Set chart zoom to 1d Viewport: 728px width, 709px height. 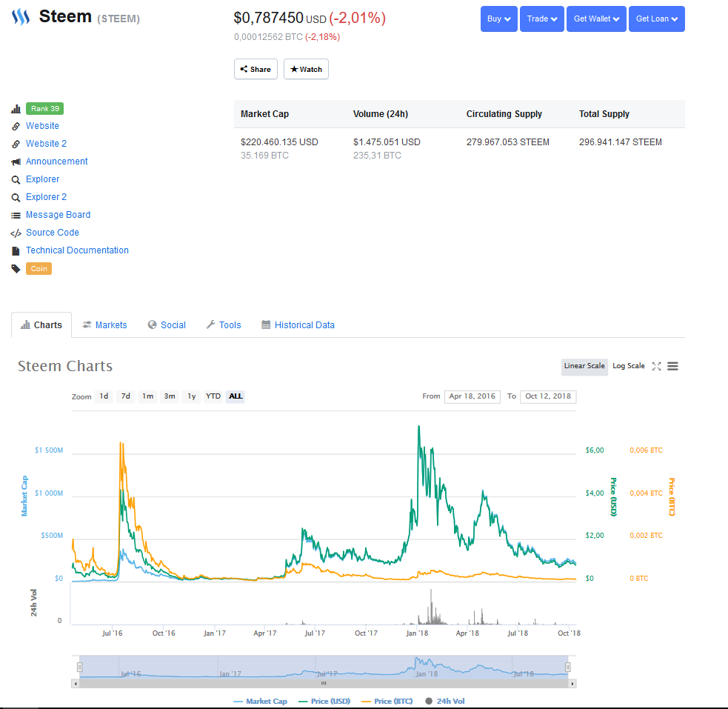coord(104,396)
